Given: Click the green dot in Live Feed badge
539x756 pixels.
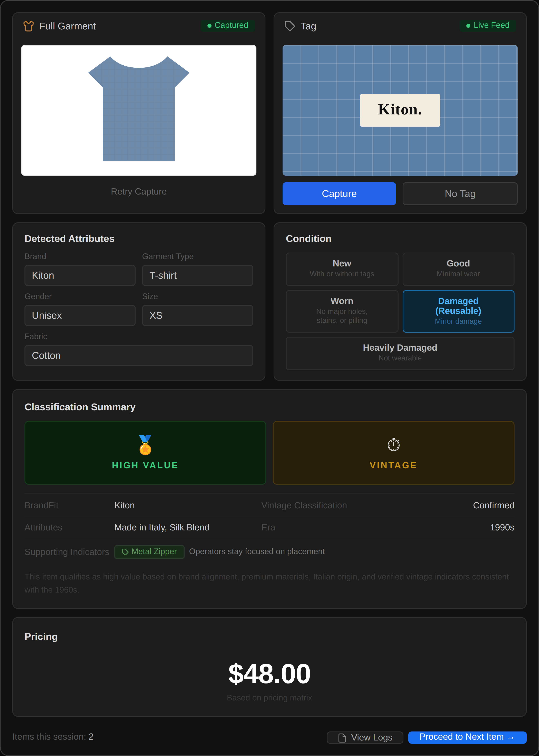Looking at the screenshot, I should (468, 26).
